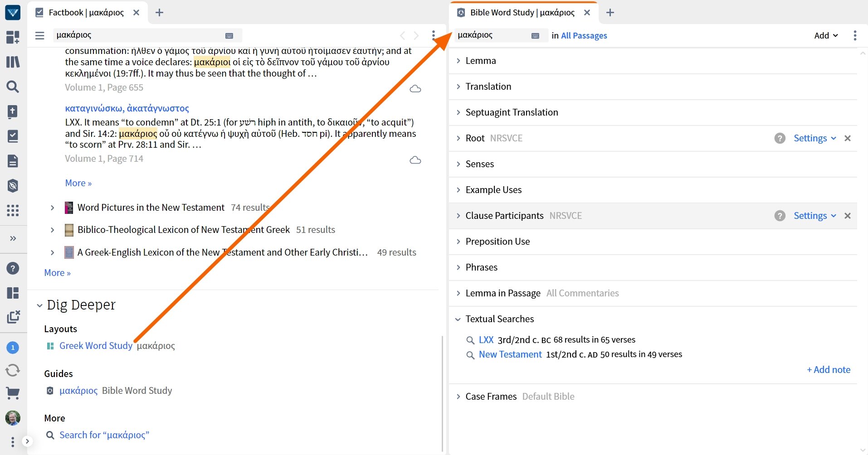Expand the Preposition Use section
The width and height of the screenshot is (868, 455).
pyautogui.click(x=458, y=242)
